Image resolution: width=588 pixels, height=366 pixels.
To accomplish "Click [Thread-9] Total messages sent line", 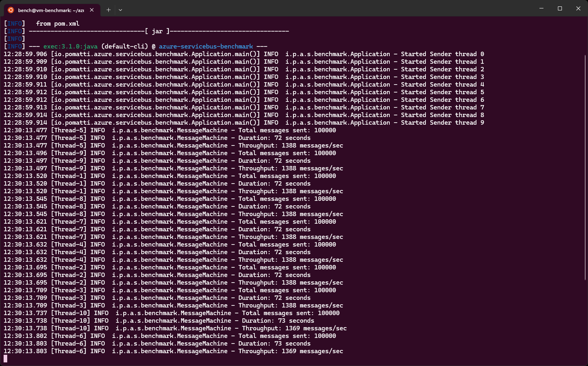I will (170, 153).
